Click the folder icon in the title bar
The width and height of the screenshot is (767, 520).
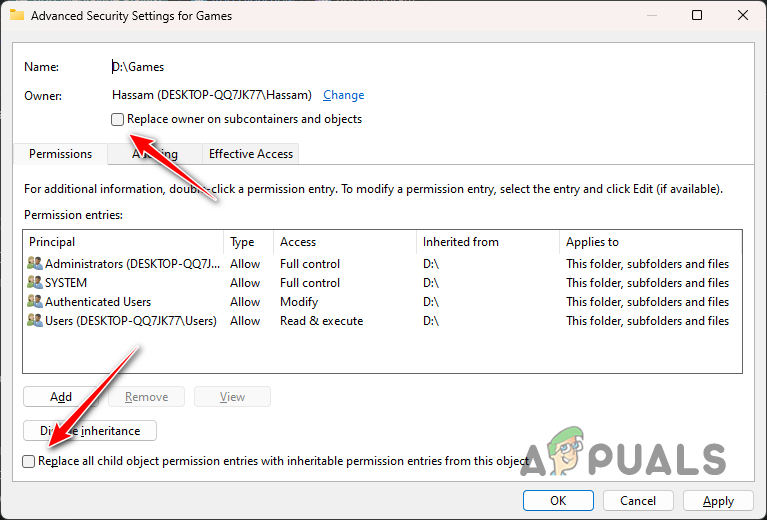(x=17, y=15)
